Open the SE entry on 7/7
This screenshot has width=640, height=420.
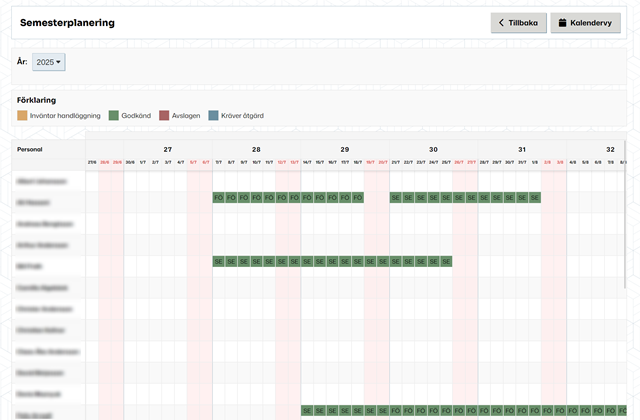coord(219,261)
